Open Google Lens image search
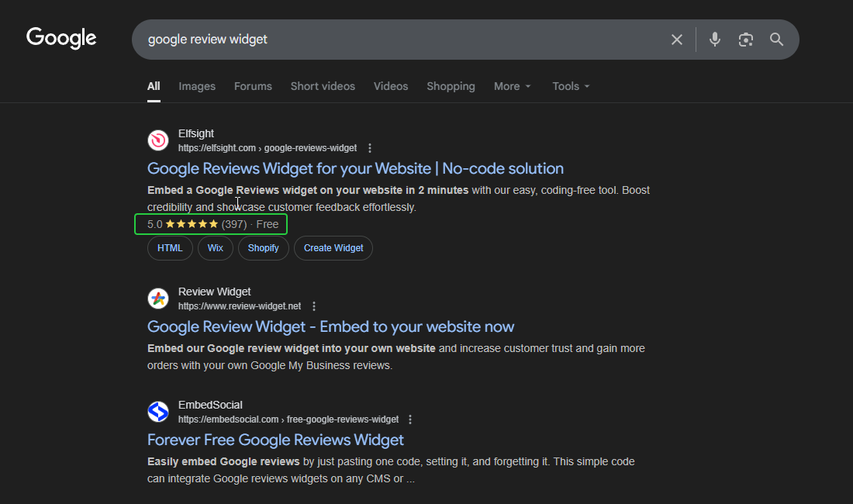The height and width of the screenshot is (504, 853). click(x=745, y=39)
